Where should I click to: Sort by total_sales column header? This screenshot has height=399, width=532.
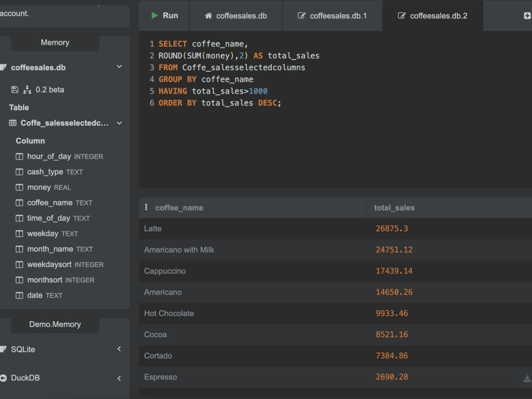point(394,207)
